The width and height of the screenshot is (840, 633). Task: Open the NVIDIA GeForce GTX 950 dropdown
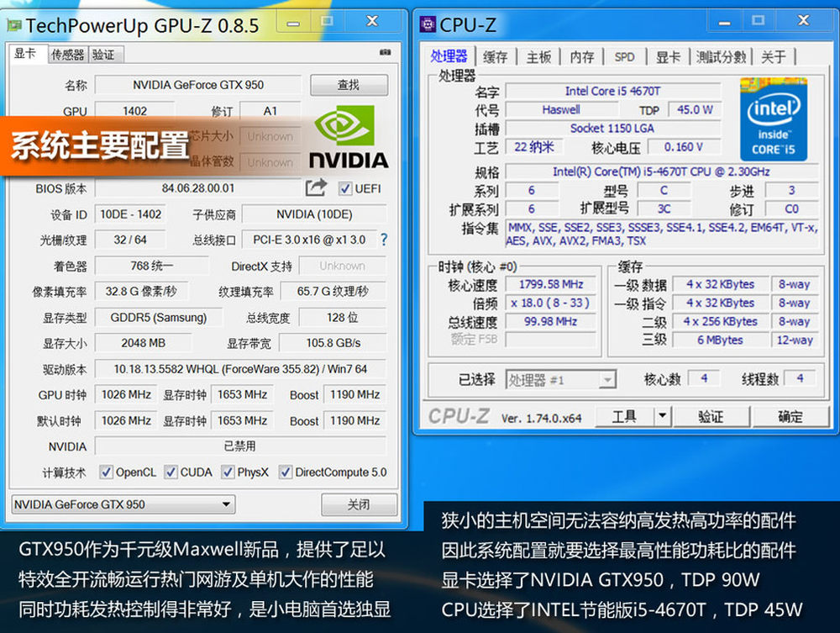(x=123, y=504)
